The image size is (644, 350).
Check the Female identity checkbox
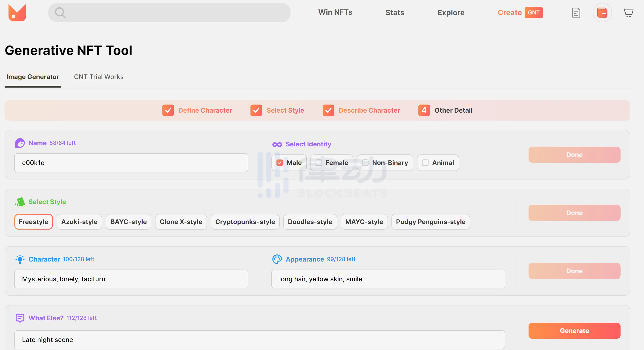coord(319,163)
